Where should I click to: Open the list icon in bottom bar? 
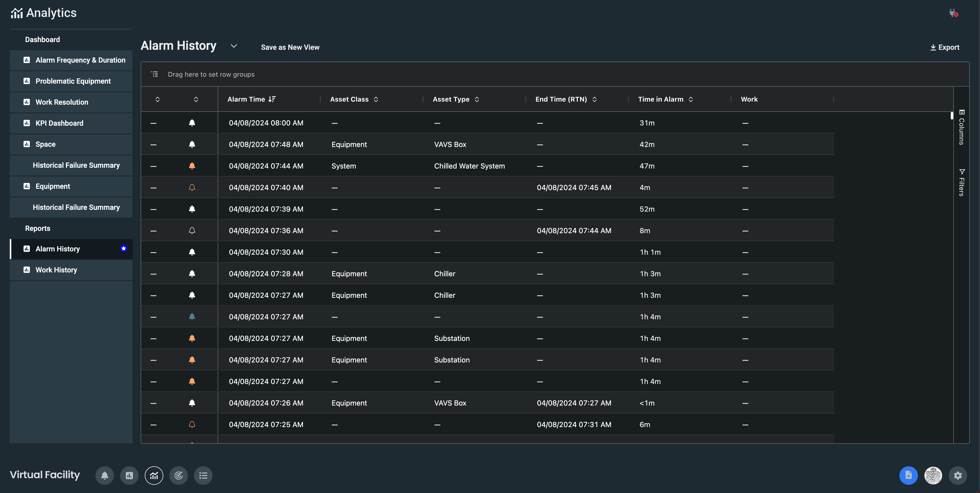[203, 476]
